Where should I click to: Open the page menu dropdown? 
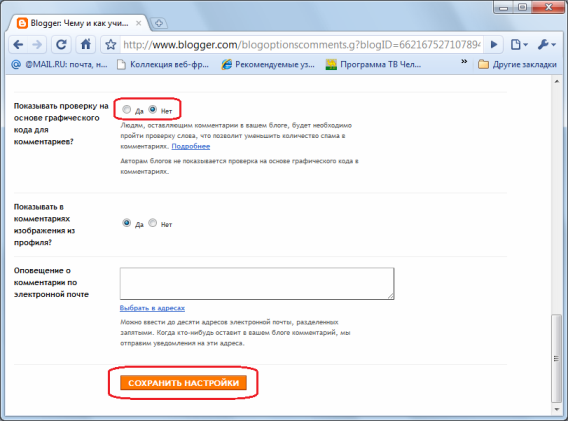pyautogui.click(x=519, y=45)
